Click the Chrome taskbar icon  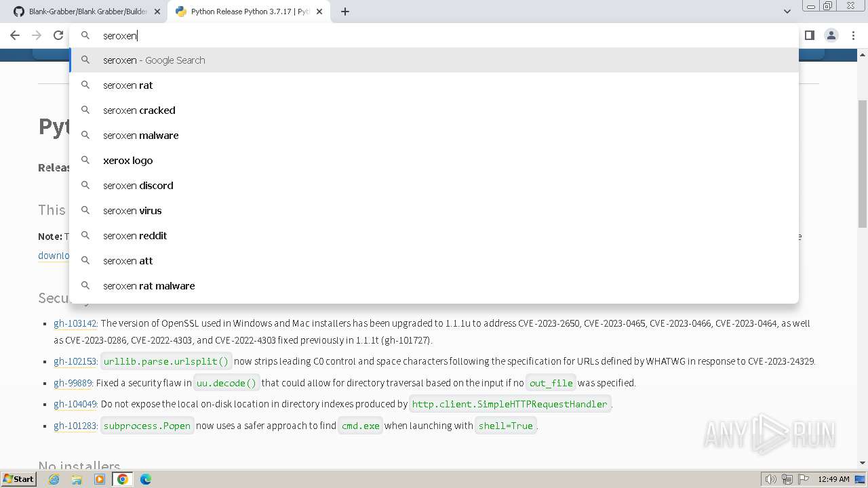pyautogui.click(x=123, y=479)
